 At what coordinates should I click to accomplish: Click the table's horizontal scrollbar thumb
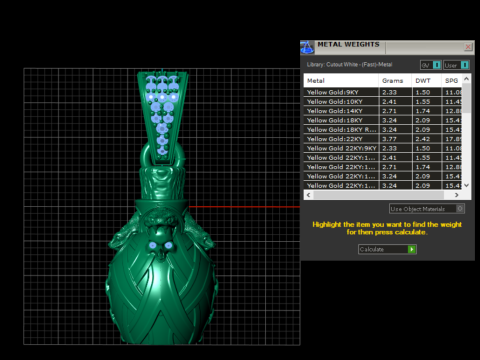point(379,195)
